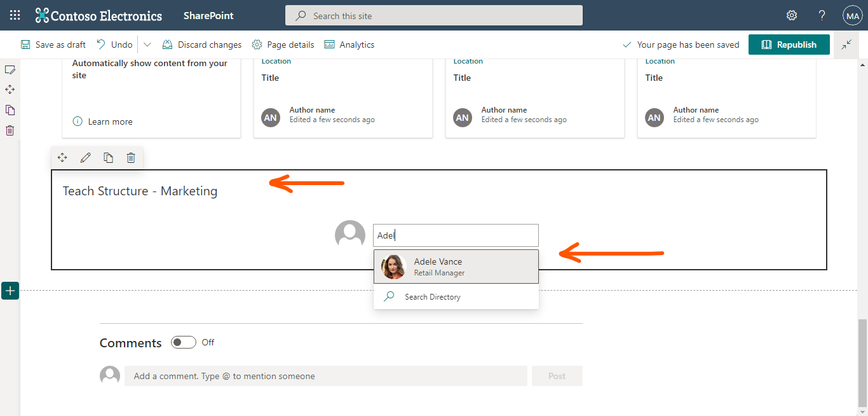Delete the web part with trash icon
This screenshot has width=868, height=416.
131,157
